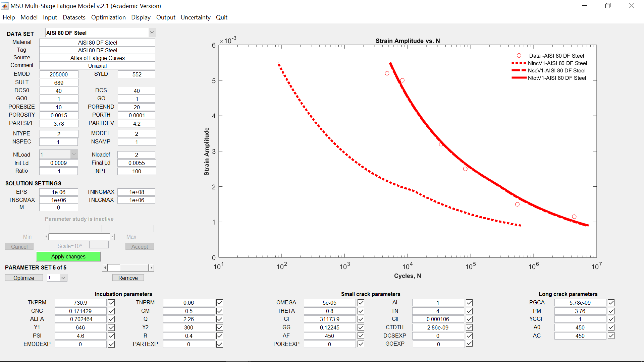Click right arrow of parameter set scrollbar
Viewport: 644px width, 362px height.
click(x=152, y=267)
